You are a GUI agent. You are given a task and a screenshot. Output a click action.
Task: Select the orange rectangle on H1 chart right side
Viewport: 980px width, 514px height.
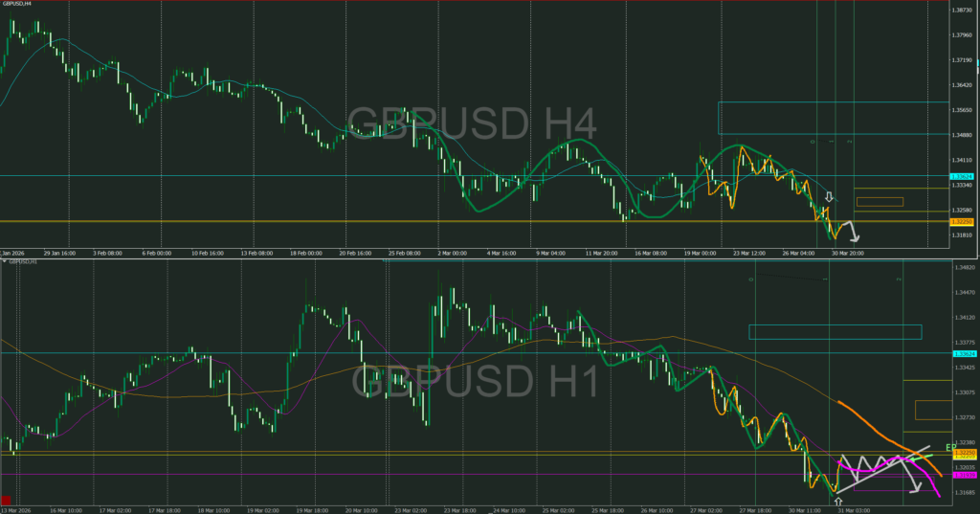(x=929, y=410)
